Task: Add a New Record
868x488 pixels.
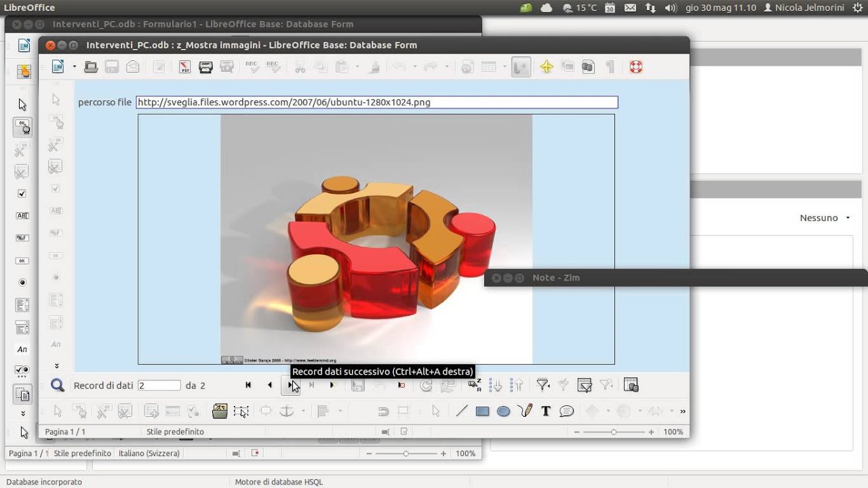Action: point(332,385)
